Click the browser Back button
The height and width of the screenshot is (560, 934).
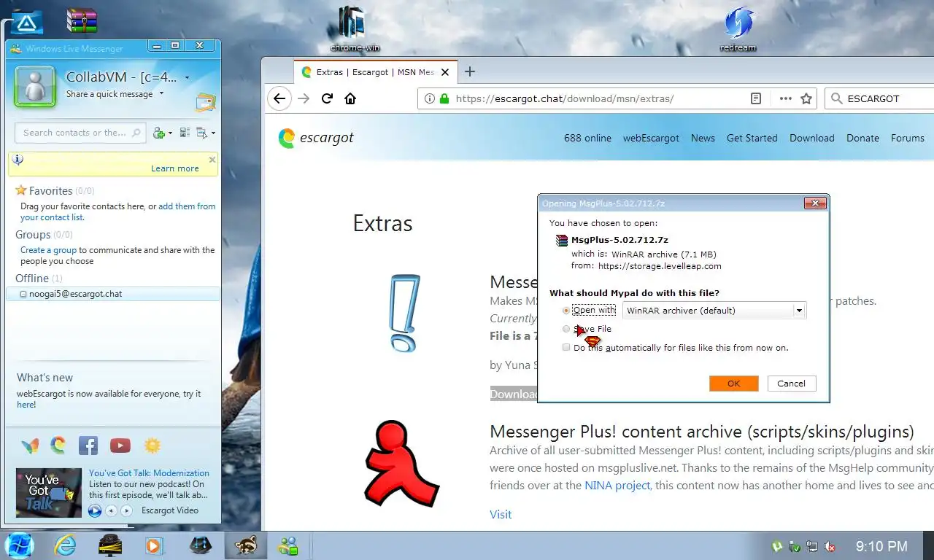(x=279, y=98)
